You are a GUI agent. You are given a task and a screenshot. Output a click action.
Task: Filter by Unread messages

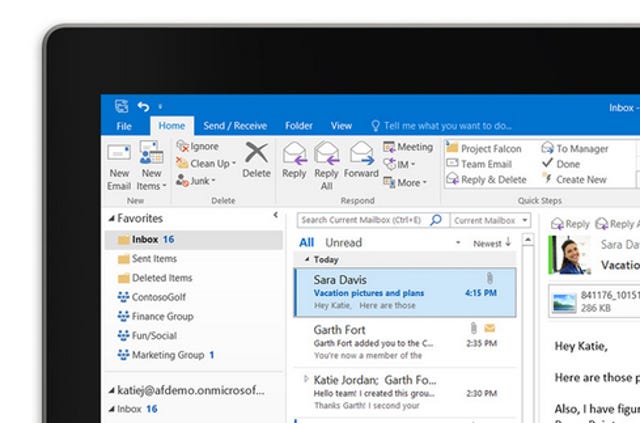(x=344, y=243)
